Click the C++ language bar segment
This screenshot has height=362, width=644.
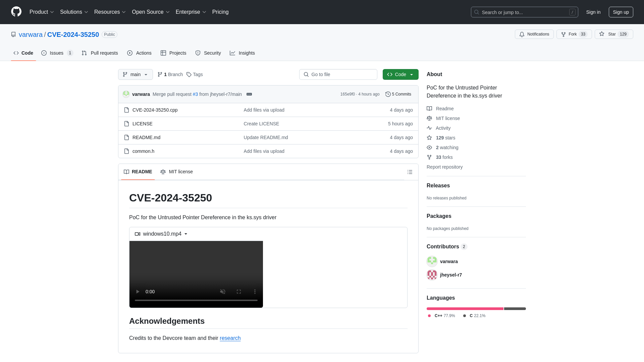click(465, 308)
